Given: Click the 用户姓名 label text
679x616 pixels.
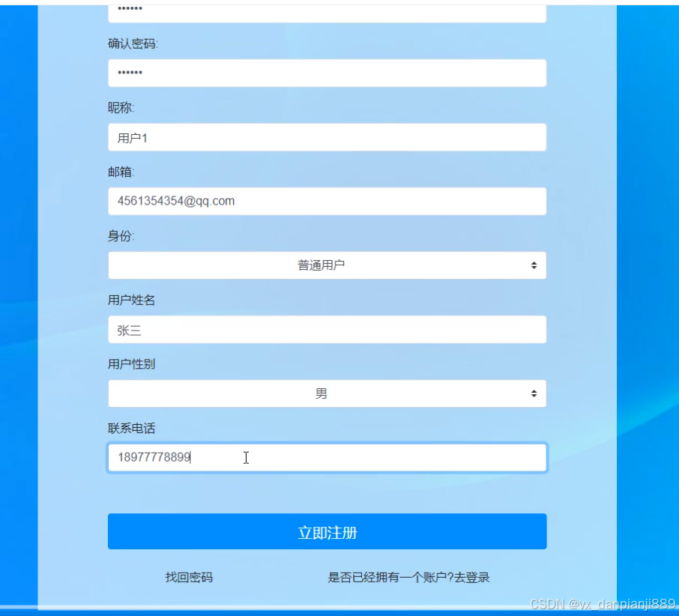Looking at the screenshot, I should tap(131, 300).
